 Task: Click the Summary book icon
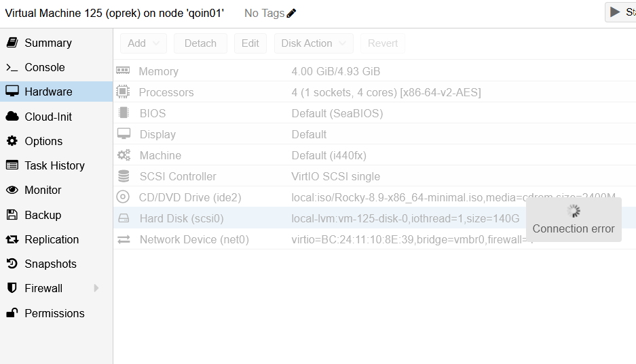[12, 43]
